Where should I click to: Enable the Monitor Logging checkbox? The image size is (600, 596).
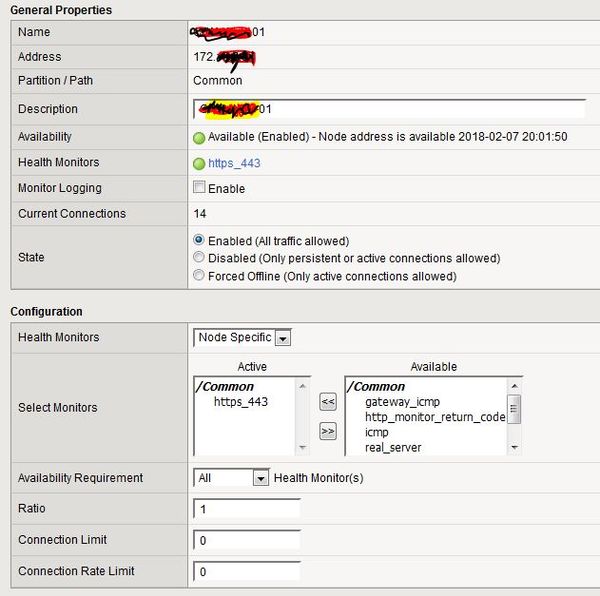coord(199,188)
